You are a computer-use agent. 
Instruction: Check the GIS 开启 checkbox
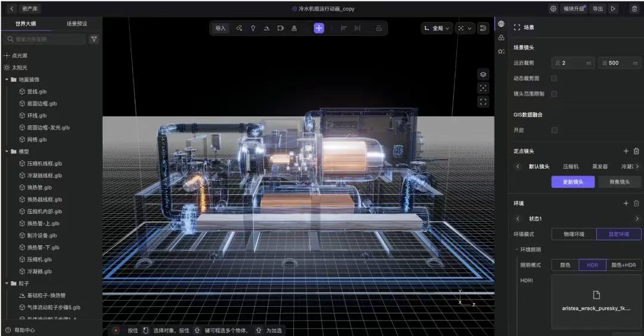point(554,130)
